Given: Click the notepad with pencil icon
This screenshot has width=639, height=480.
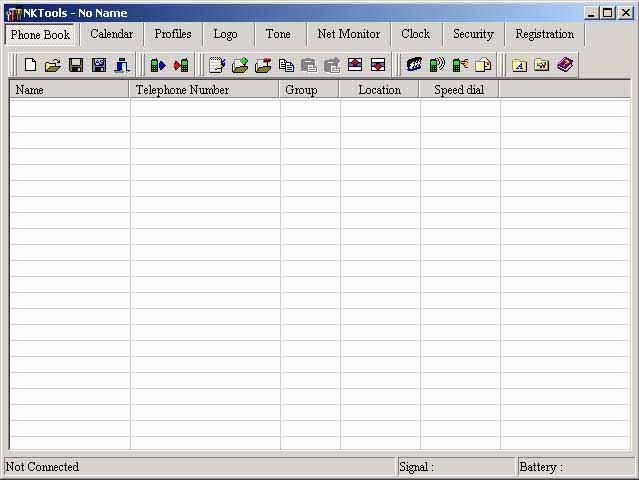Looking at the screenshot, I should [217, 65].
